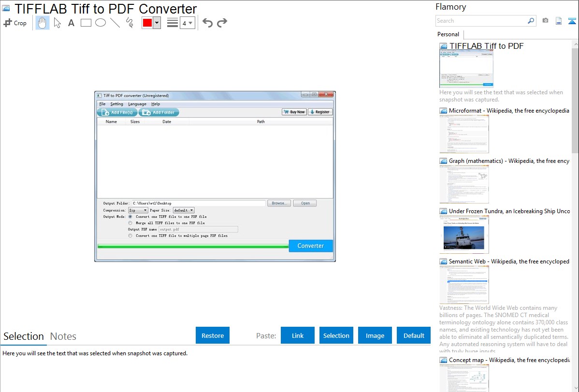Open the Help menu in converter window
Screen dimensions: 579x392
[x=156, y=104]
